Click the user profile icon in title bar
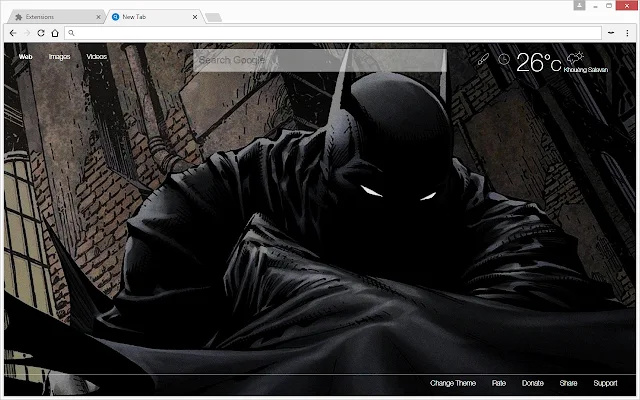This screenshot has height=400, width=640. coord(579,5)
